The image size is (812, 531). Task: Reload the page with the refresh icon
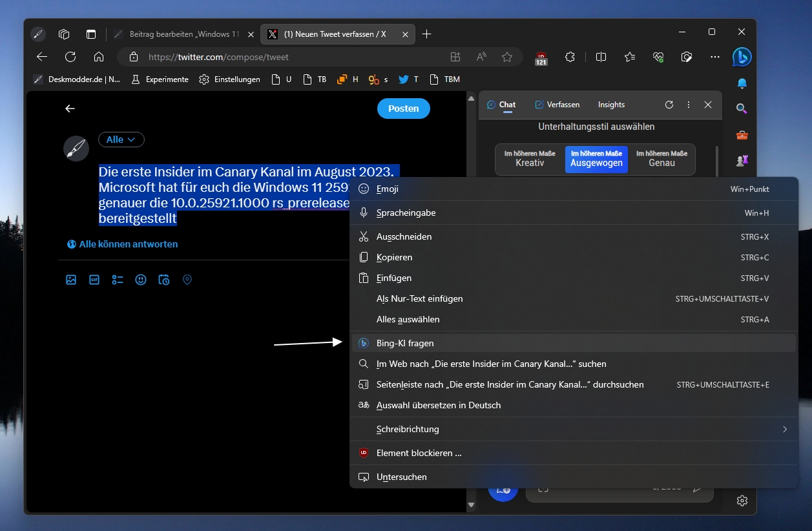point(70,57)
